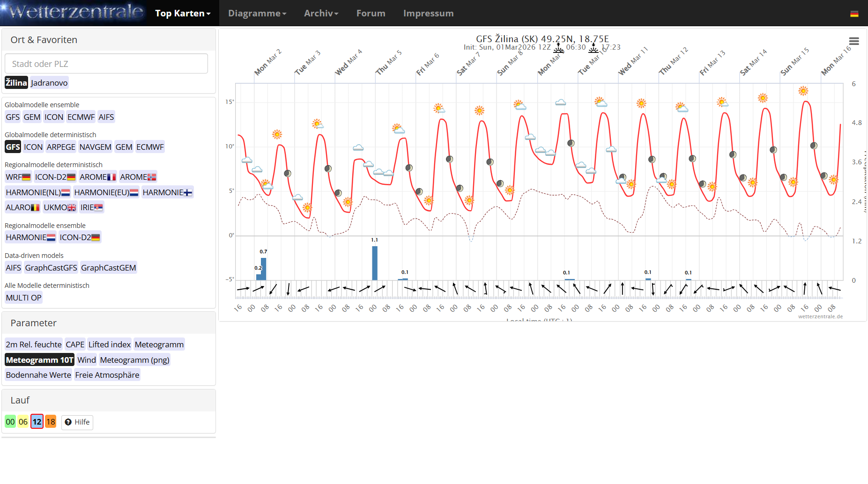This screenshot has width=868, height=484.
Task: Open the Impressum page
Action: tap(428, 13)
